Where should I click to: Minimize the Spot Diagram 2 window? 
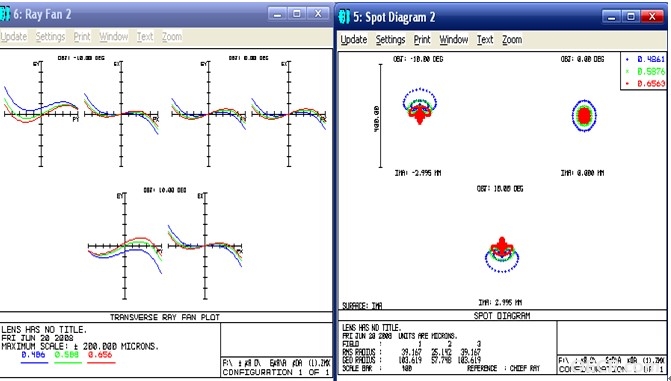611,17
